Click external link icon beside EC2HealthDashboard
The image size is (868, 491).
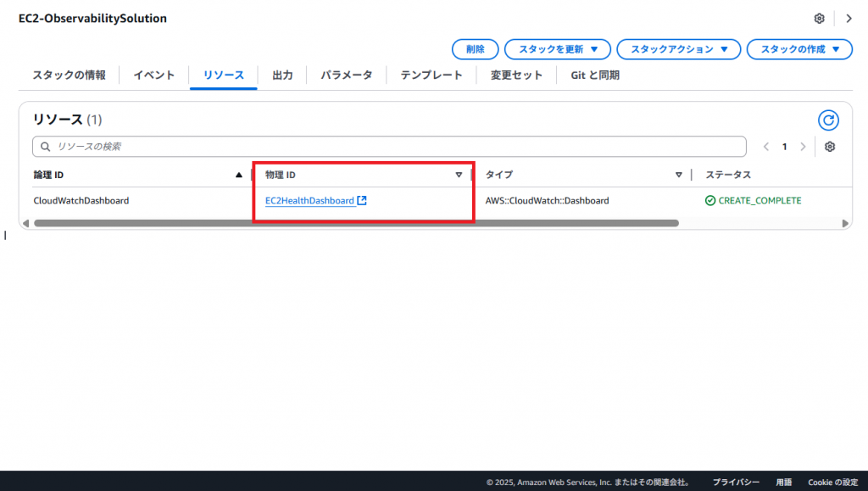[x=362, y=201]
